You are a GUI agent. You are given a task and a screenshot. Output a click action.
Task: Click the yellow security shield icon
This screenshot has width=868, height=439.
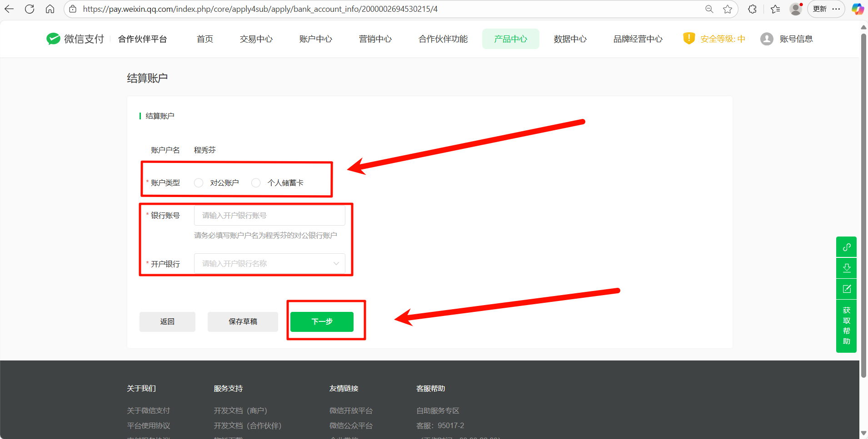(x=688, y=39)
